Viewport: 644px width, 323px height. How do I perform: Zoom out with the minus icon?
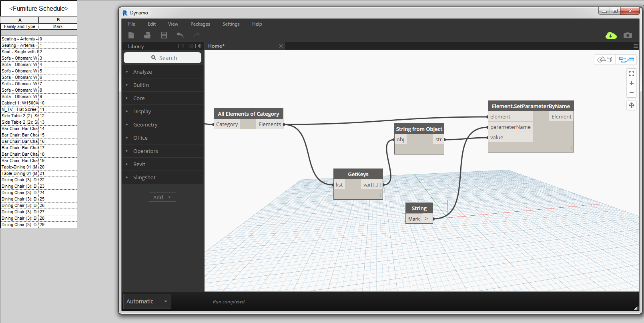tap(632, 92)
